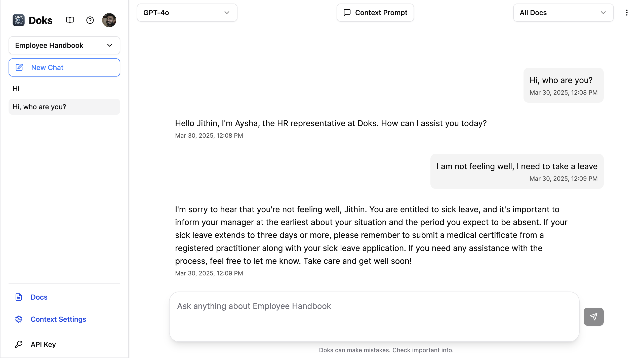
Task: Click the Doks logo icon
Action: [19, 20]
